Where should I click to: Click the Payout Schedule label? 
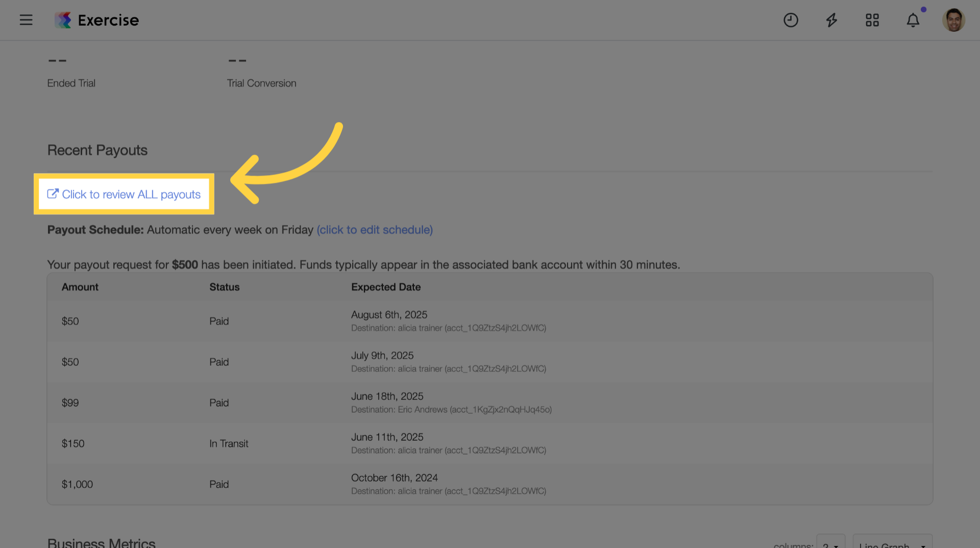(95, 230)
